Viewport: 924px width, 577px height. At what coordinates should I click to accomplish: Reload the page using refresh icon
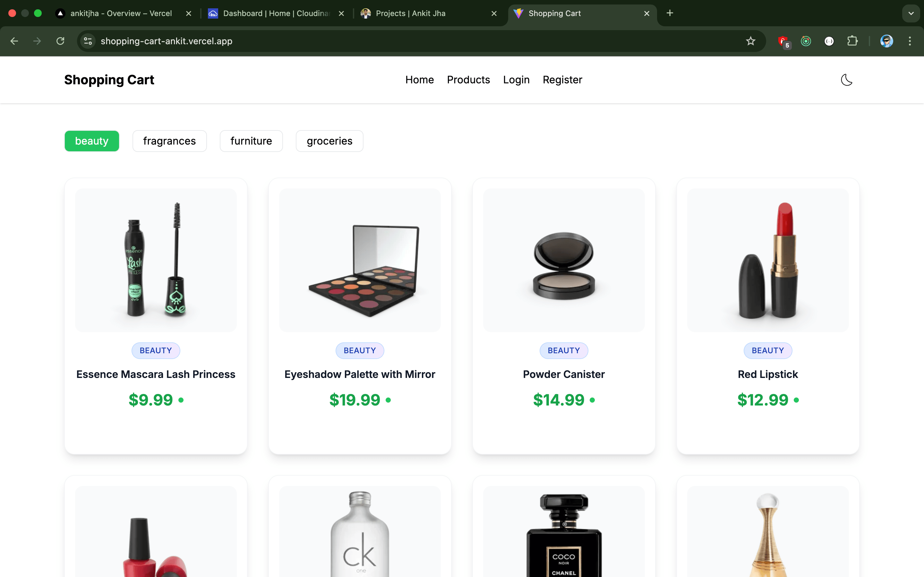pyautogui.click(x=60, y=41)
